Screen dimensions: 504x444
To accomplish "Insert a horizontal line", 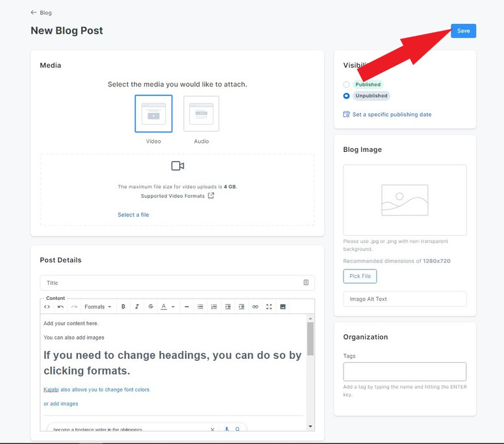I will (x=186, y=307).
